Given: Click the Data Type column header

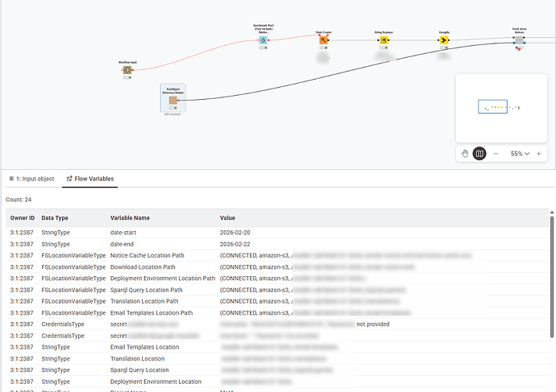Looking at the screenshot, I should 56,217.
